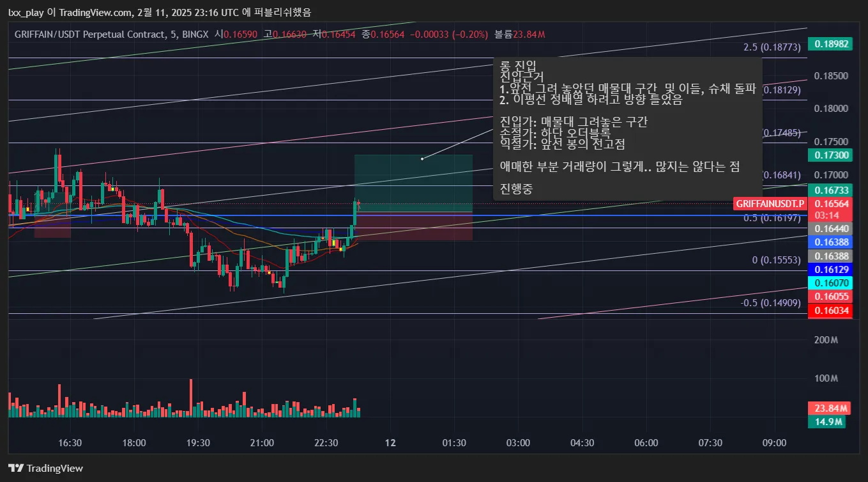The height and width of the screenshot is (482, 868).
Task: Click the Fibonacci label 2.5 (0.18773)
Action: click(772, 47)
